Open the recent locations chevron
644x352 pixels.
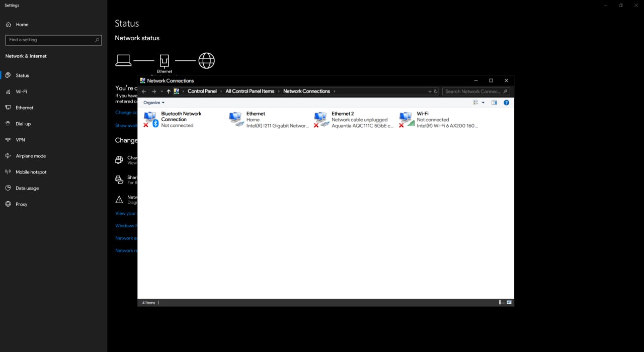(x=162, y=92)
